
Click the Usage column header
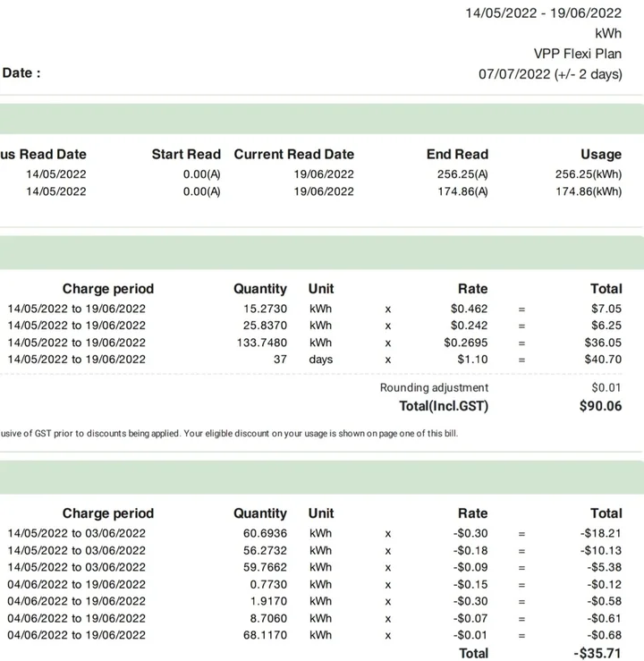click(600, 154)
